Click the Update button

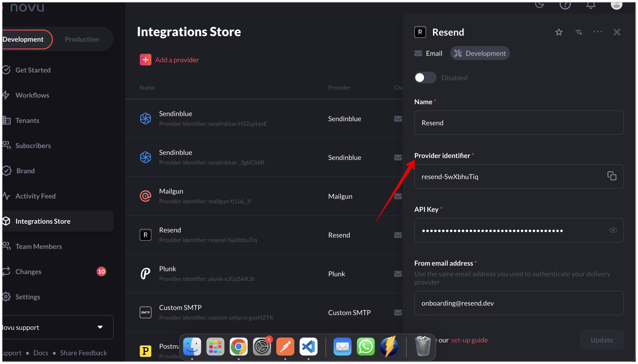point(602,340)
